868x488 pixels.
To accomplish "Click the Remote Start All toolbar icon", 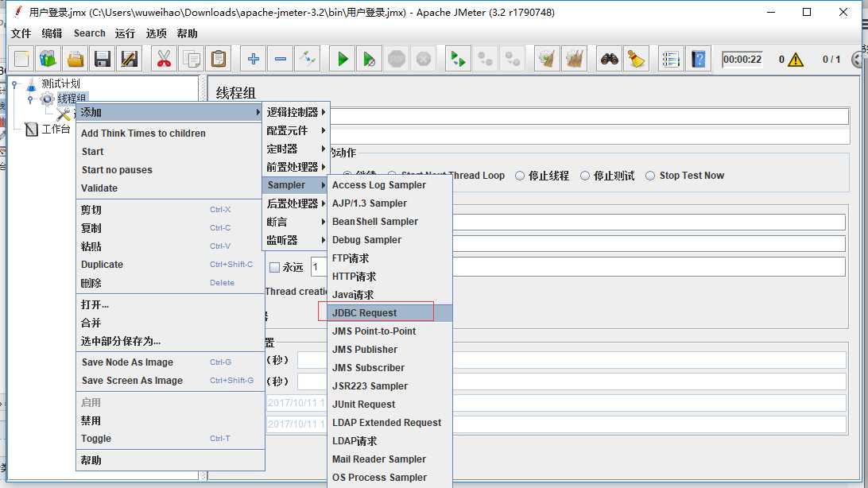I will (459, 59).
